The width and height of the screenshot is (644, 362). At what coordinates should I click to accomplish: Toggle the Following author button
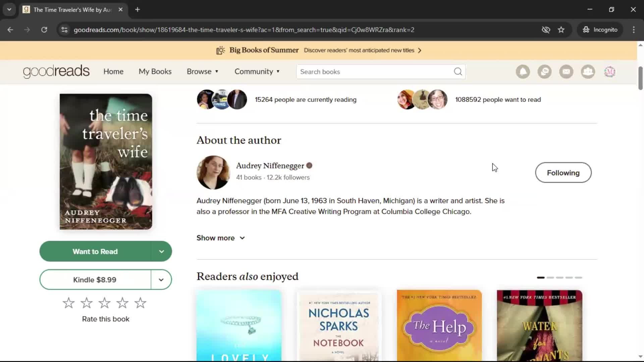(x=563, y=173)
